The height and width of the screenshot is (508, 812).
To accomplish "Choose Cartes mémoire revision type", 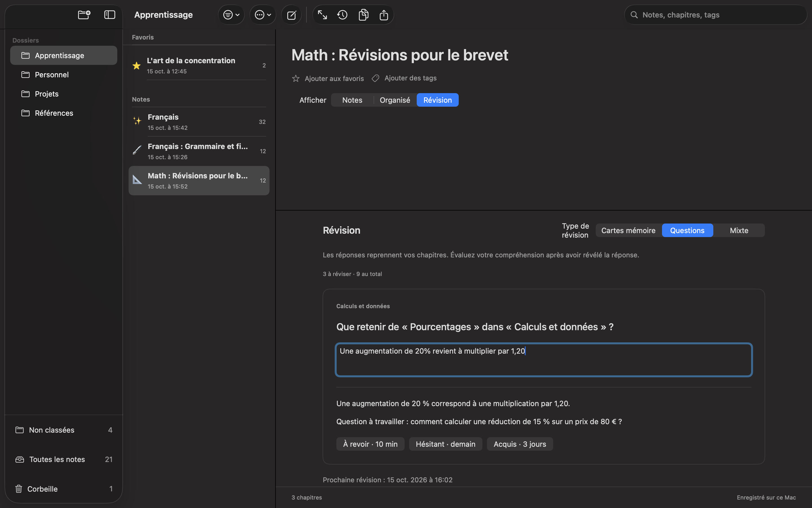I will tap(628, 231).
